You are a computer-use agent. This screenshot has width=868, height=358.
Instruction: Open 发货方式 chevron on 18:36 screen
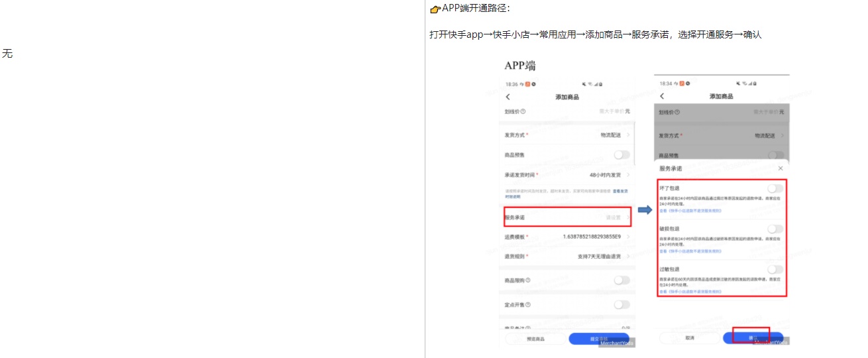point(627,135)
